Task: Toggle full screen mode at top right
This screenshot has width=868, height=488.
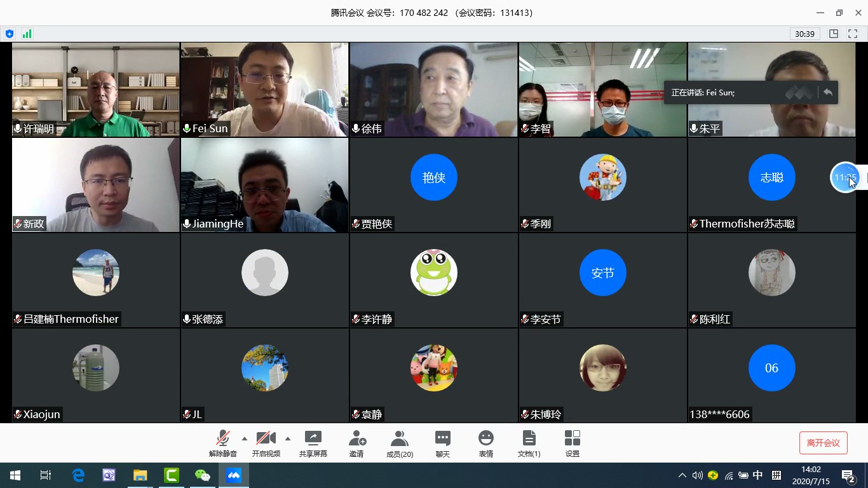Action: pos(853,34)
